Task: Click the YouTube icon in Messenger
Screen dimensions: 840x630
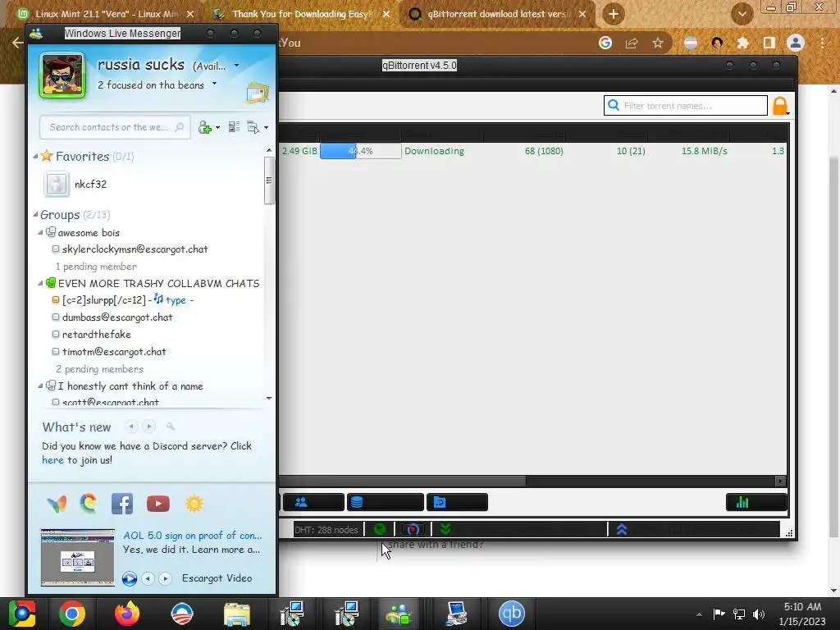Action: [158, 504]
